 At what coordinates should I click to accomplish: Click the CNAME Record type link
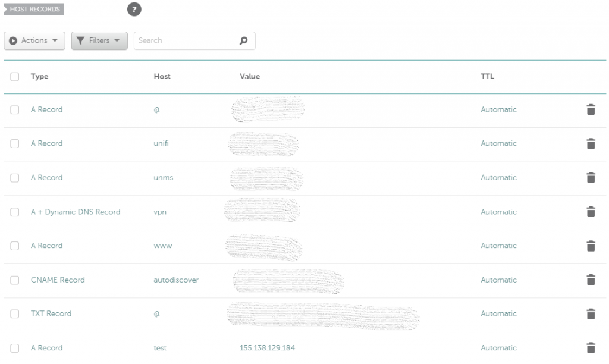58,280
